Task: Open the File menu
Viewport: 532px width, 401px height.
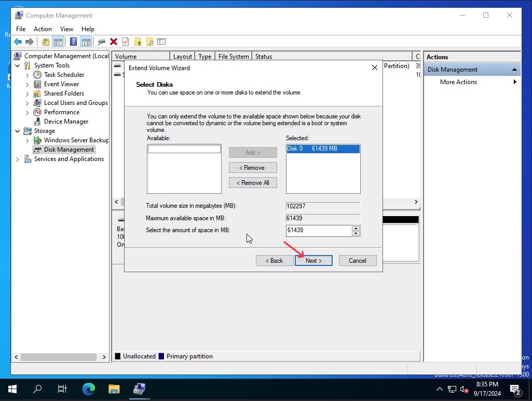Action: [21, 29]
